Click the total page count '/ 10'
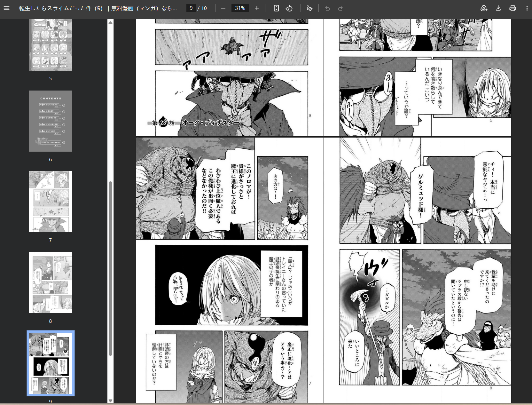This screenshot has height=405, width=532. [x=202, y=8]
